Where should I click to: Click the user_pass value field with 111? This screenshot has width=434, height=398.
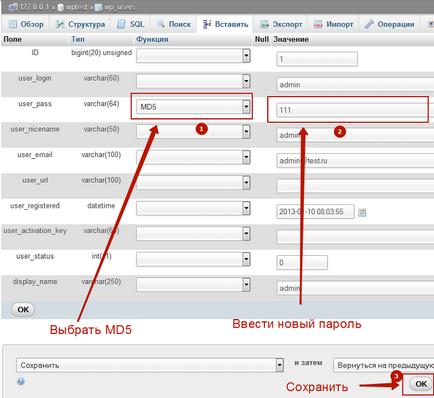(x=355, y=110)
